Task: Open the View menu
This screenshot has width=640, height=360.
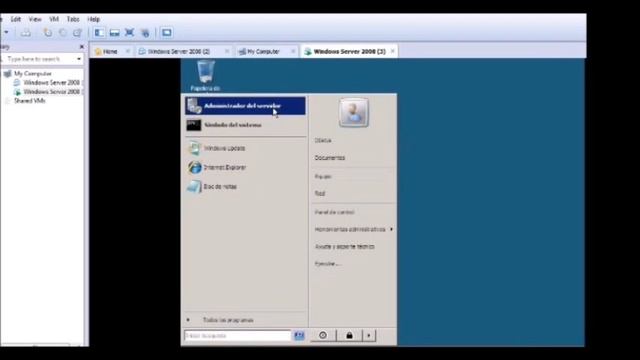Action: pos(35,19)
